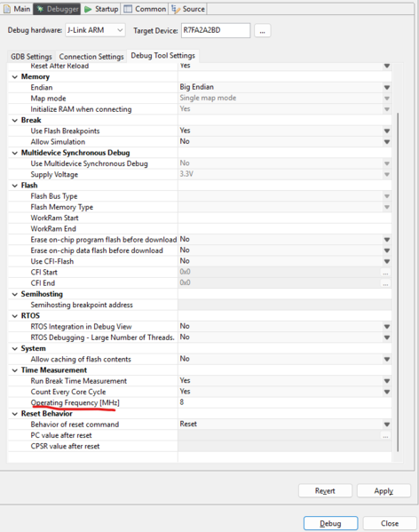Open Reset After Reload dropdown arrow
419x532 pixels.
(x=387, y=66)
